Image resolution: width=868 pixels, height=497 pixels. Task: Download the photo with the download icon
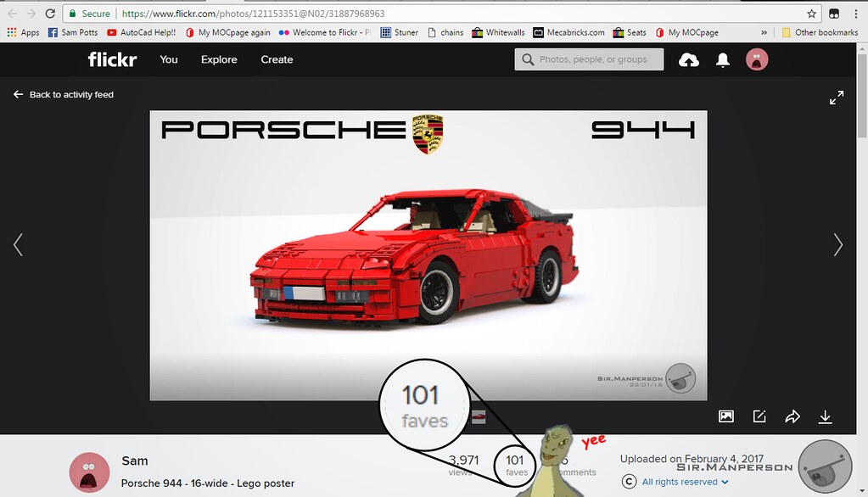[x=825, y=416]
